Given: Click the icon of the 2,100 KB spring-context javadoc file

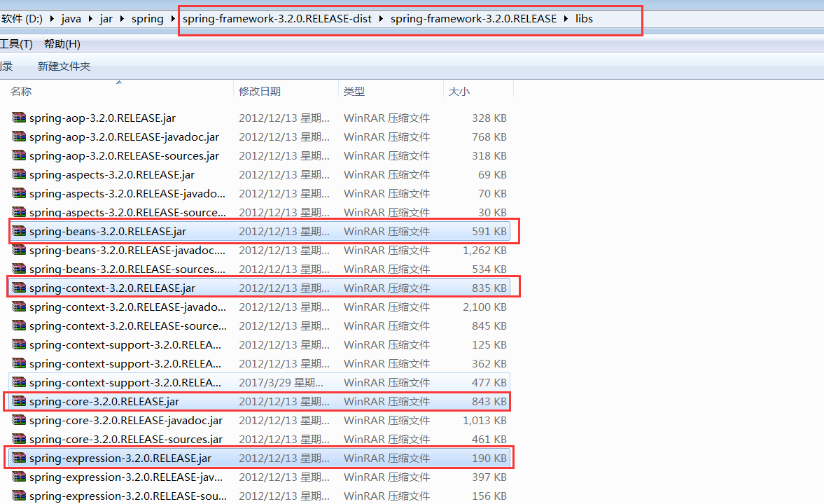Looking at the screenshot, I should [19, 307].
